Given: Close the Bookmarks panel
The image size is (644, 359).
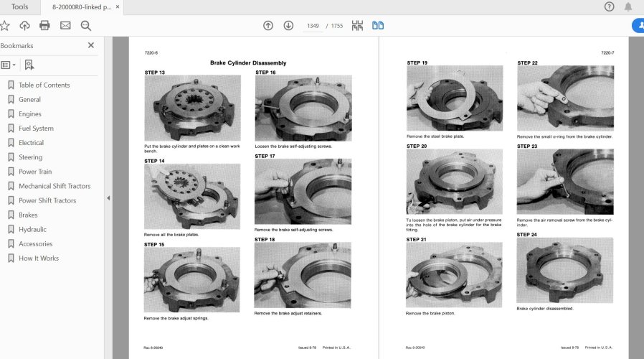Looking at the screenshot, I should [91, 45].
